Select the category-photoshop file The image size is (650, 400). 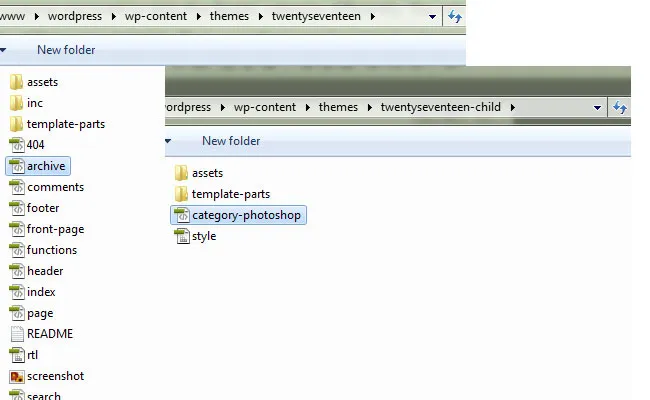tap(245, 215)
